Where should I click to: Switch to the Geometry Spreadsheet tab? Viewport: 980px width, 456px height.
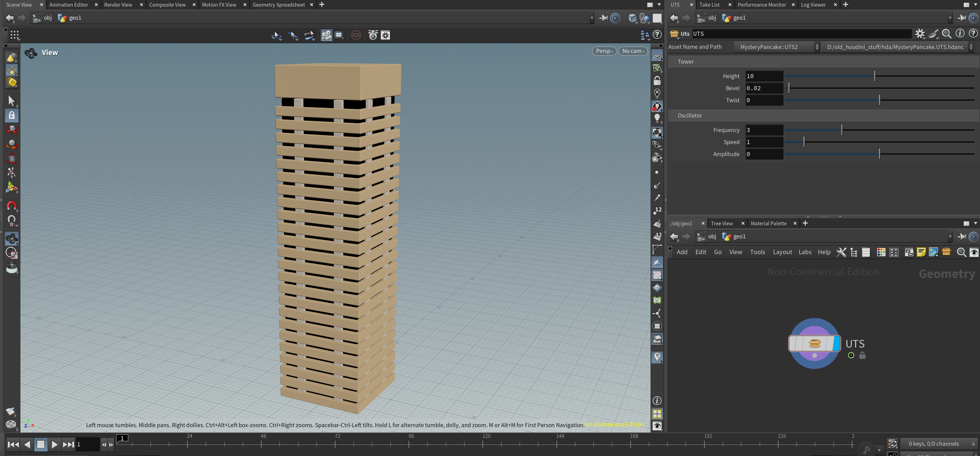278,5
